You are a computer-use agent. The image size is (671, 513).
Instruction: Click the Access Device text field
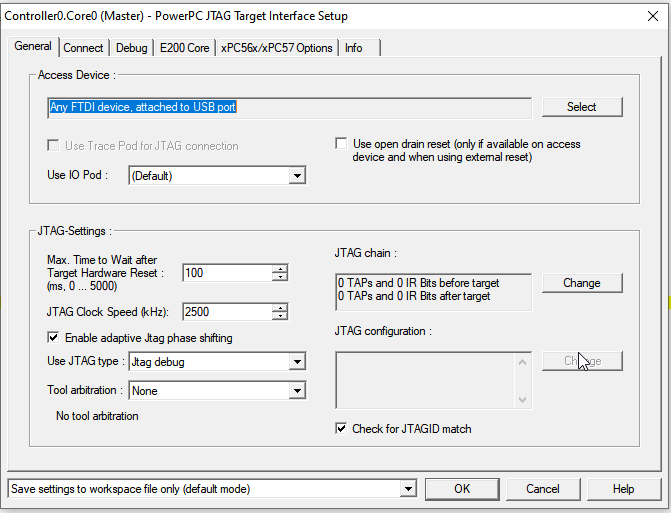coord(289,107)
